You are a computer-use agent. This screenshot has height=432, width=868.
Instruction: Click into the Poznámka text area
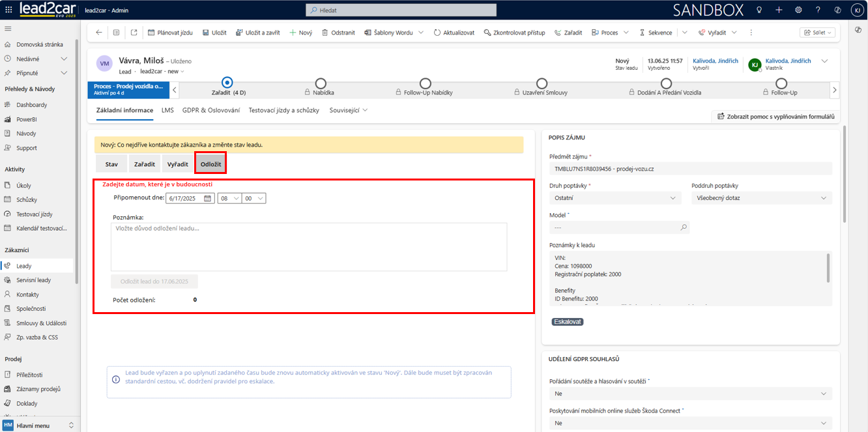pos(308,247)
